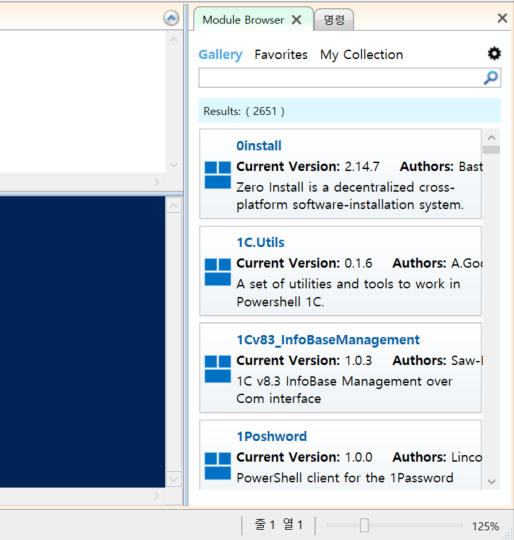Open the 1C.Utils module link
The height and width of the screenshot is (540, 514).
click(x=261, y=242)
